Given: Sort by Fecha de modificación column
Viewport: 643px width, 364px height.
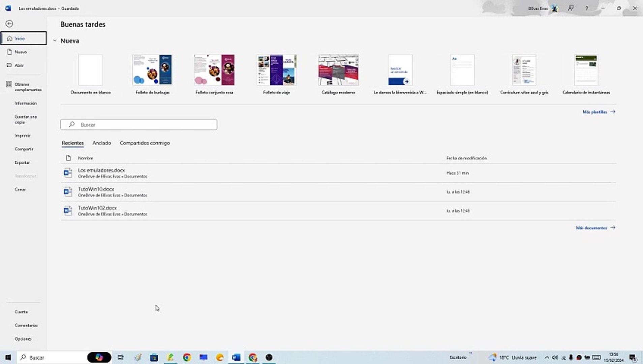Looking at the screenshot, I should coord(466,158).
